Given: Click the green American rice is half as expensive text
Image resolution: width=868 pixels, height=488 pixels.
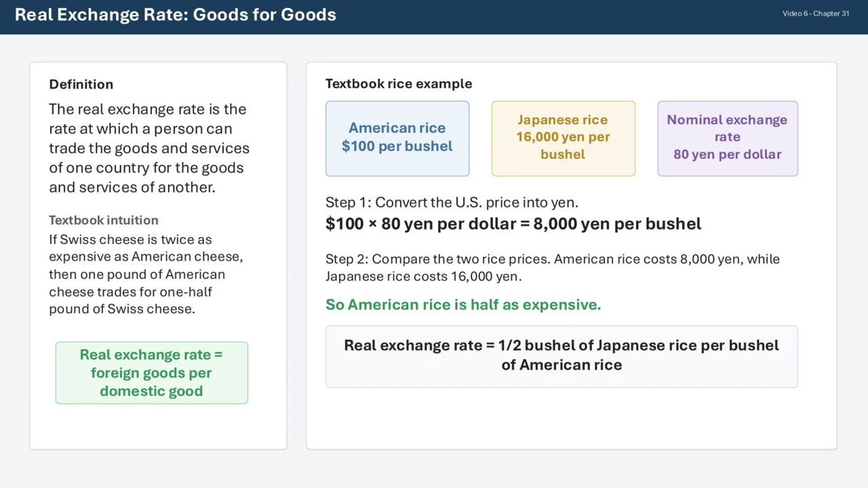Looking at the screenshot, I should [463, 304].
